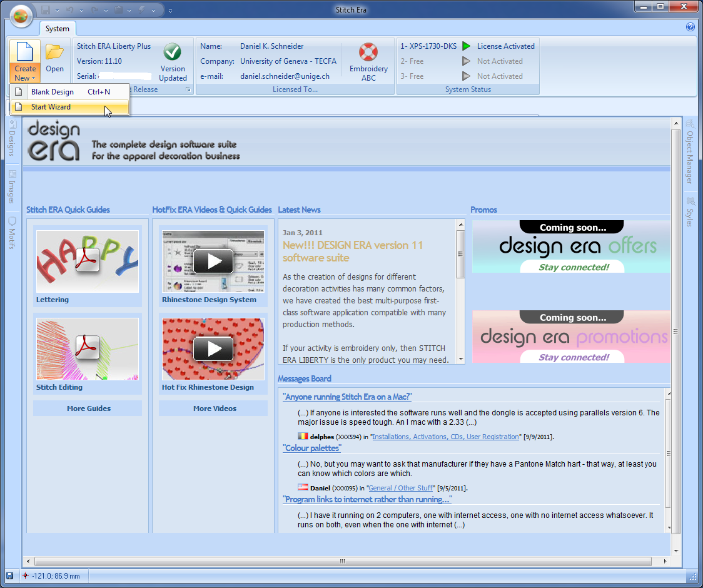Click the horizontal scrollbar left arrow
Screen dimensions: 703x588
[x=28, y=561]
